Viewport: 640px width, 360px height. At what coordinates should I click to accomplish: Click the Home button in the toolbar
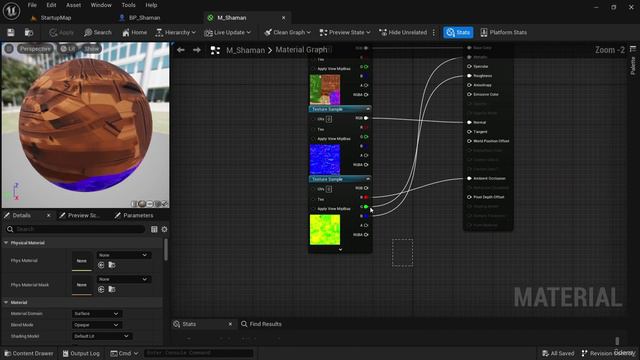coord(134,32)
